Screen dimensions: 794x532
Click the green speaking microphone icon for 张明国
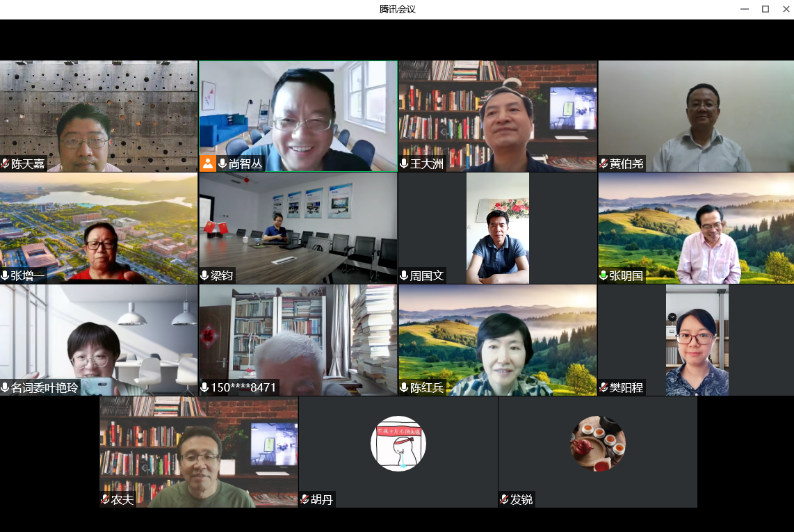click(603, 276)
